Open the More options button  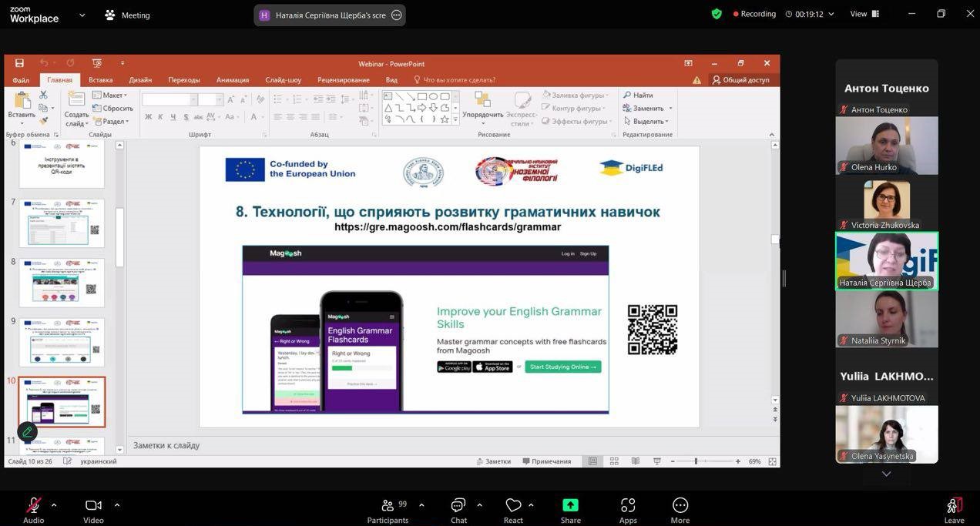pos(680,511)
